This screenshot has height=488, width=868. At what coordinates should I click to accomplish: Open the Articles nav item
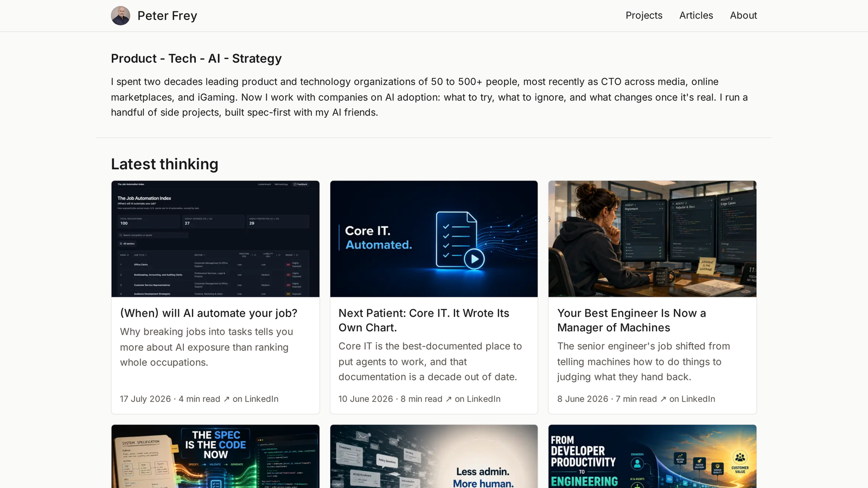696,16
